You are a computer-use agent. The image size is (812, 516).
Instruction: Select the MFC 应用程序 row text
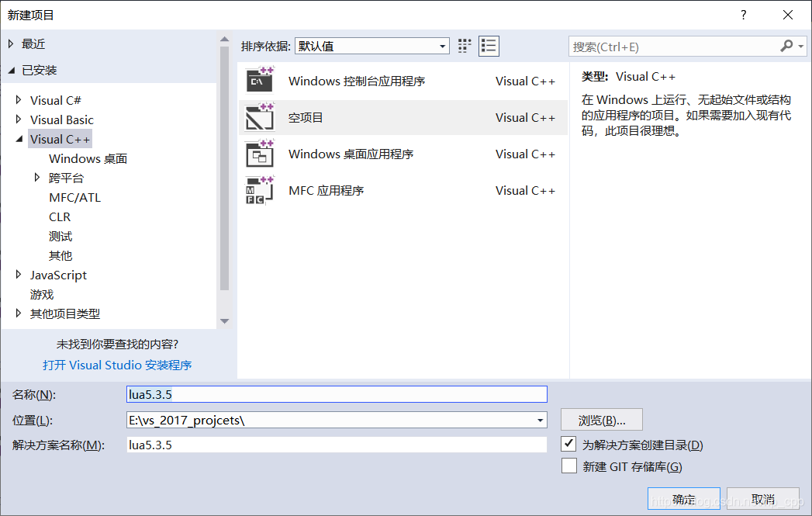pyautogui.click(x=327, y=191)
